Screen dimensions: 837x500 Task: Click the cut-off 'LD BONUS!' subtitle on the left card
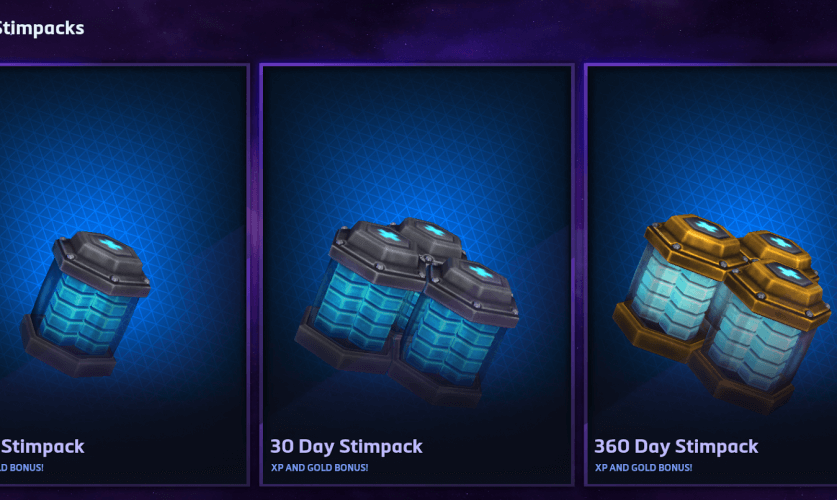click(x=22, y=467)
